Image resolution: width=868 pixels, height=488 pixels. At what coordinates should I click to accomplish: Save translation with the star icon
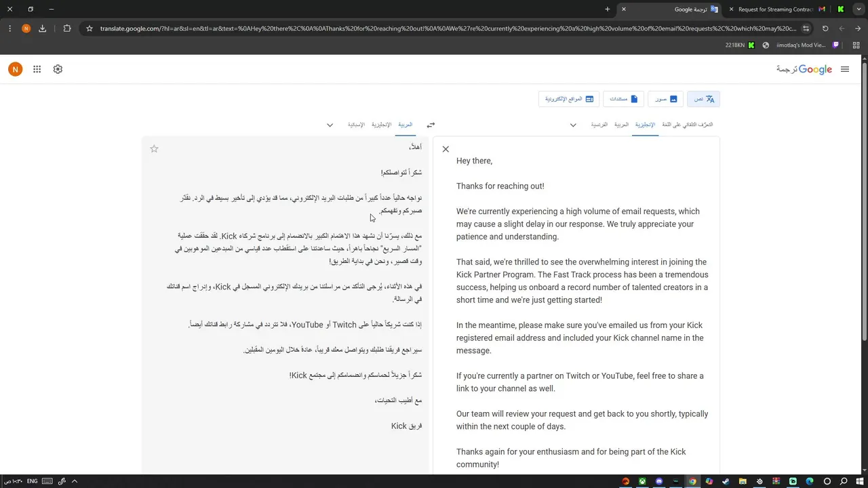[154, 148]
